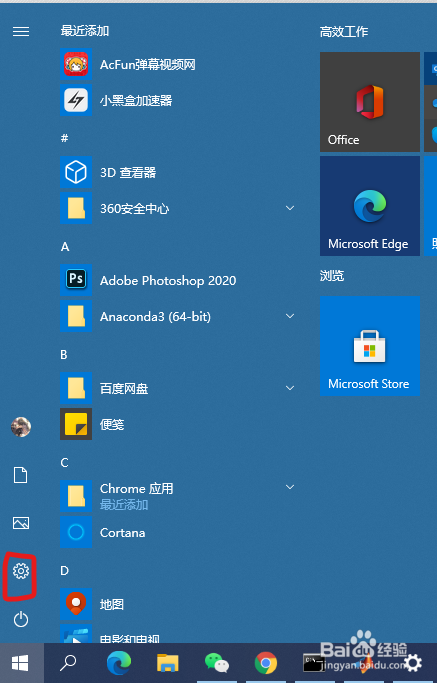Click the A alphabet section header
Image resolution: width=437 pixels, height=683 pixels.
pyautogui.click(x=65, y=247)
